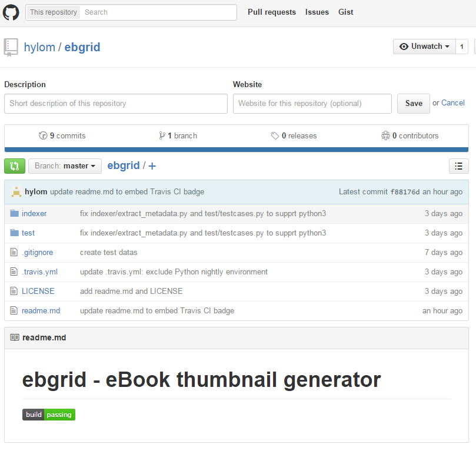Click the watchers count 1
The height and width of the screenshot is (457, 476).
[462, 47]
